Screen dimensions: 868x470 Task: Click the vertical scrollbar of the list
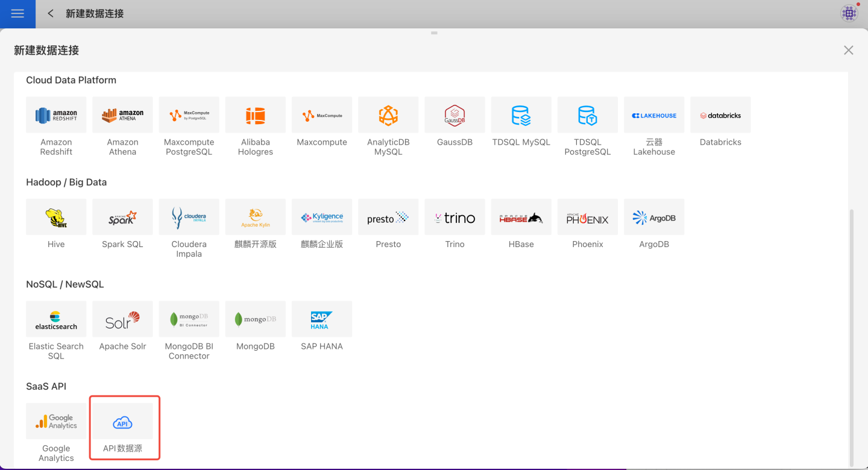click(x=851, y=337)
